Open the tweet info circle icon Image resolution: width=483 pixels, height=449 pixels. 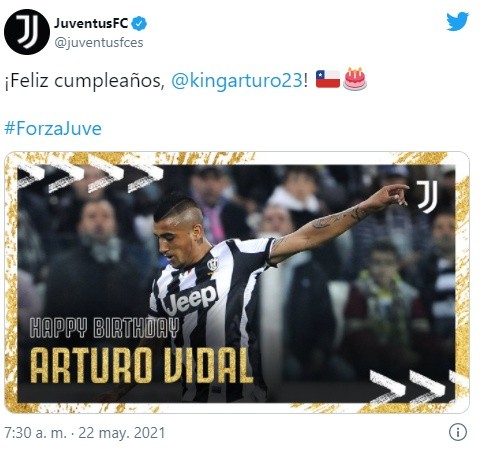(458, 432)
